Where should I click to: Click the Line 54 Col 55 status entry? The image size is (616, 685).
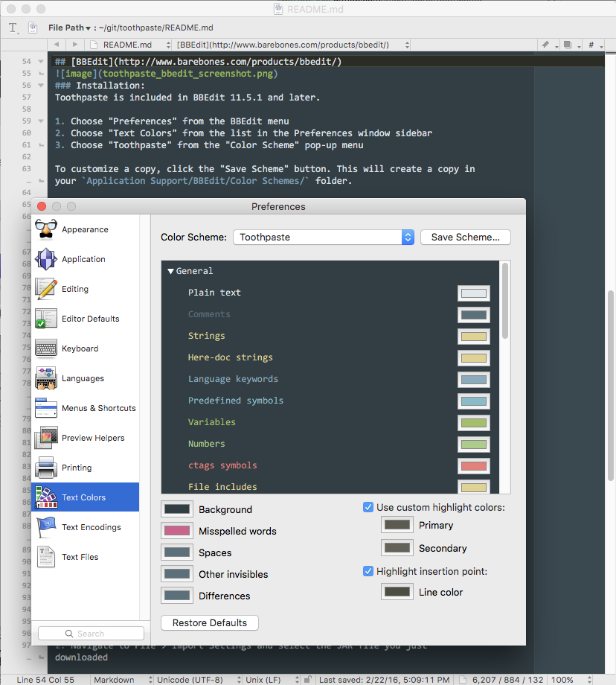pos(45,680)
